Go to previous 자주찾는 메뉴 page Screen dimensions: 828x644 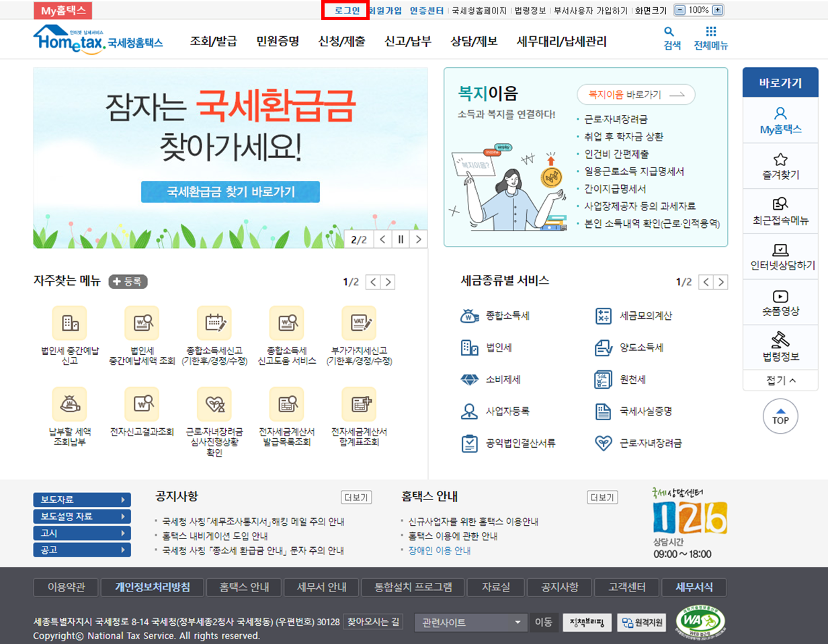coord(373,282)
